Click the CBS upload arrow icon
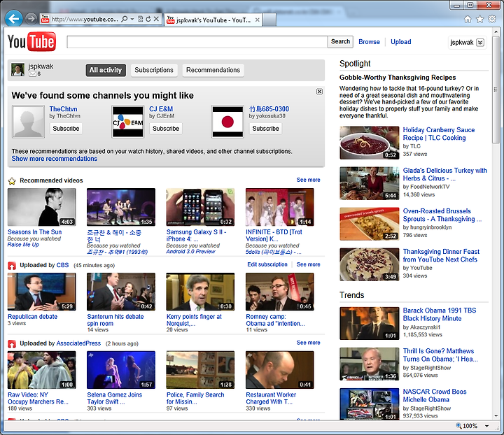The image size is (504, 435). pos(12,266)
